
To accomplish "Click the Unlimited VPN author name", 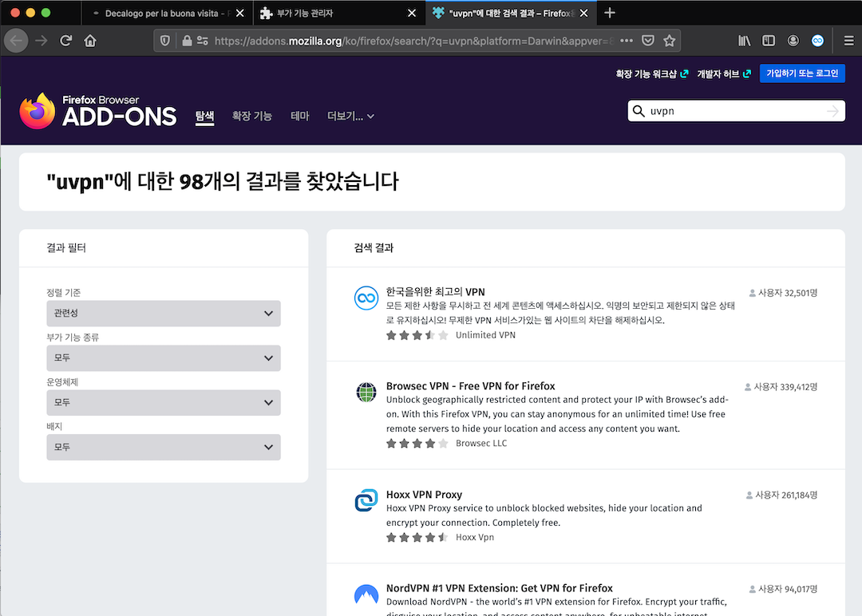I will pos(485,334).
